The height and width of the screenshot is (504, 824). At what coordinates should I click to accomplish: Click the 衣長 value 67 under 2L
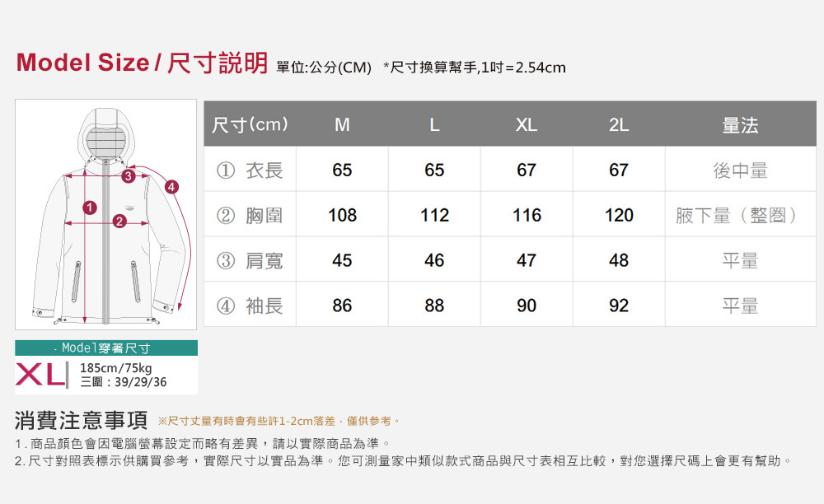click(x=619, y=170)
